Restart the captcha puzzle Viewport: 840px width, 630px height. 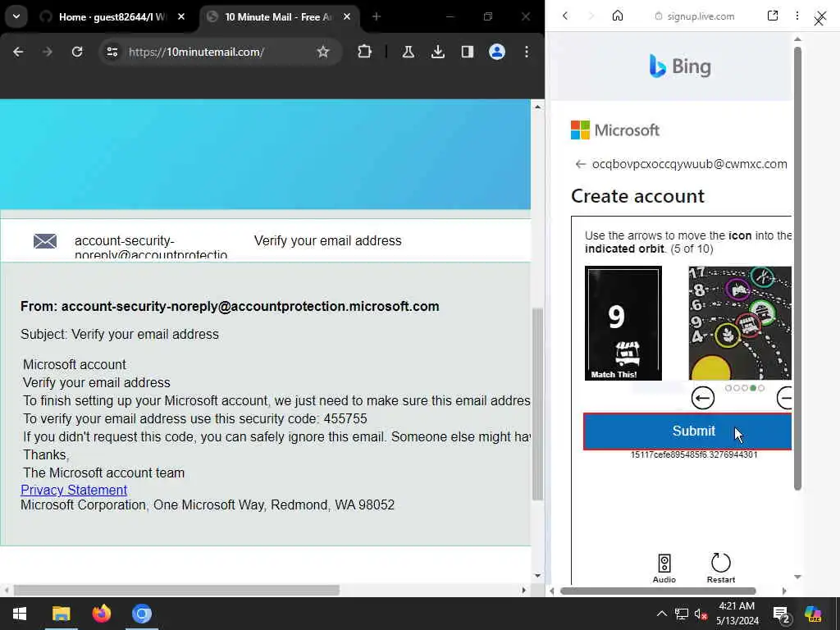tap(721, 568)
